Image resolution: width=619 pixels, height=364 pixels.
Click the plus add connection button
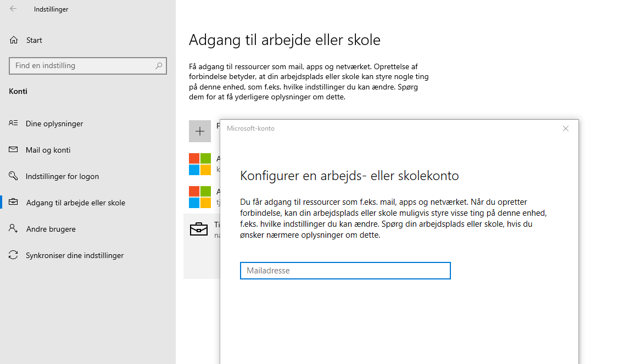[x=200, y=131]
